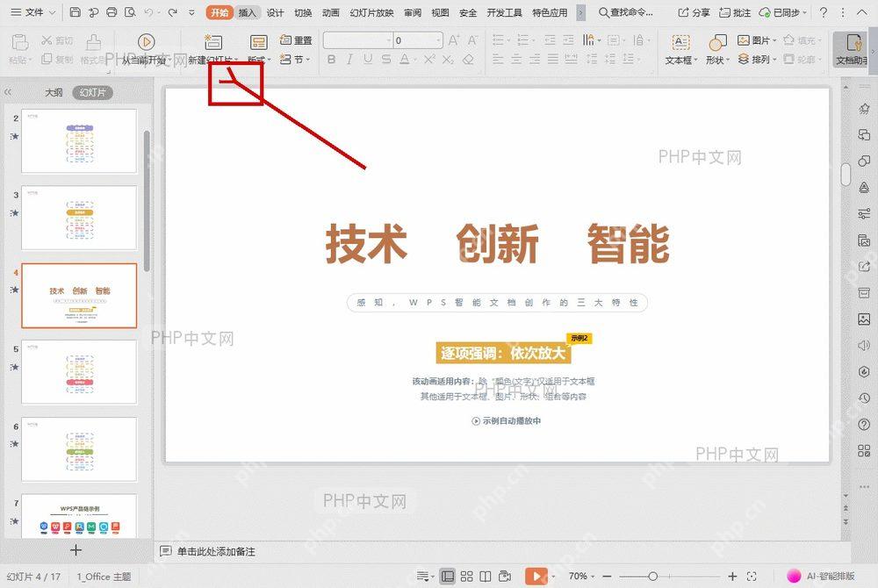Click the help question mark icon

pyautogui.click(x=824, y=11)
